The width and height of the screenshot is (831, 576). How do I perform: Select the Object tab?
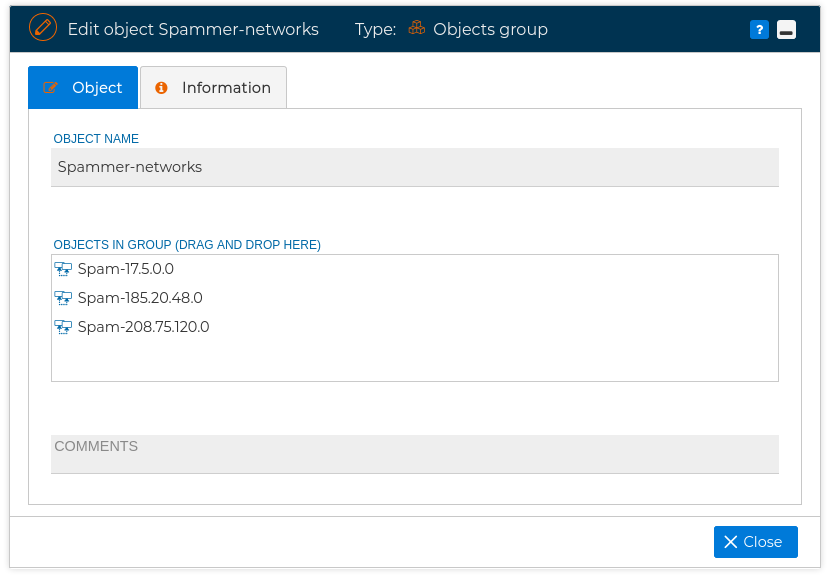pos(83,87)
